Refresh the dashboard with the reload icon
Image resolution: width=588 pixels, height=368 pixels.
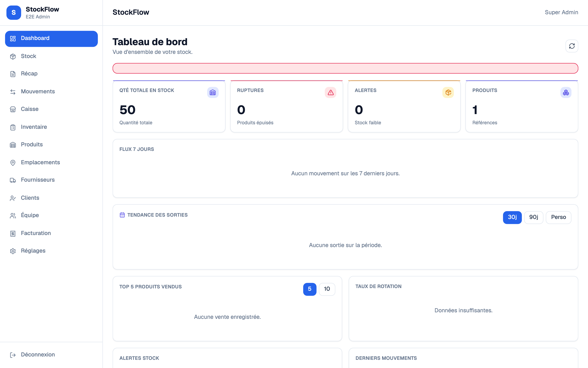pos(572,46)
